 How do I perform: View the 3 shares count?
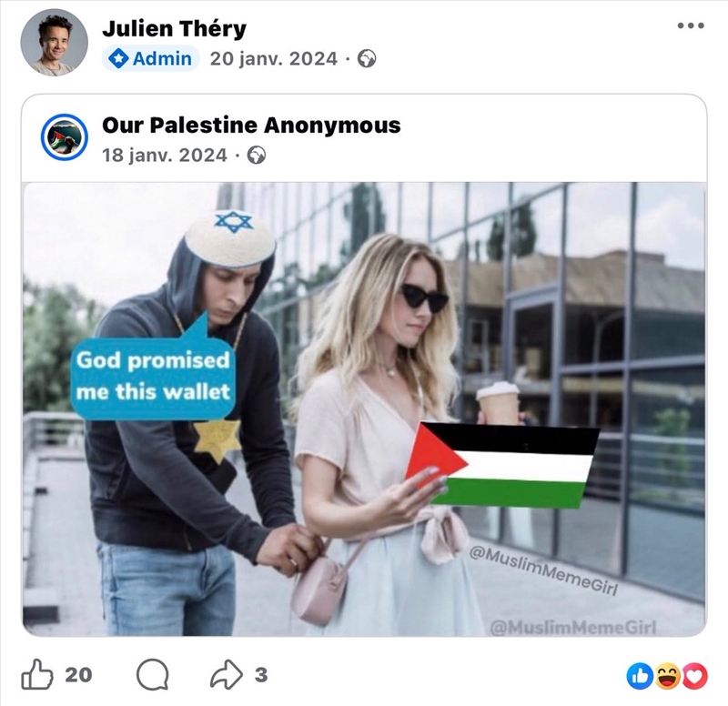click(x=261, y=674)
